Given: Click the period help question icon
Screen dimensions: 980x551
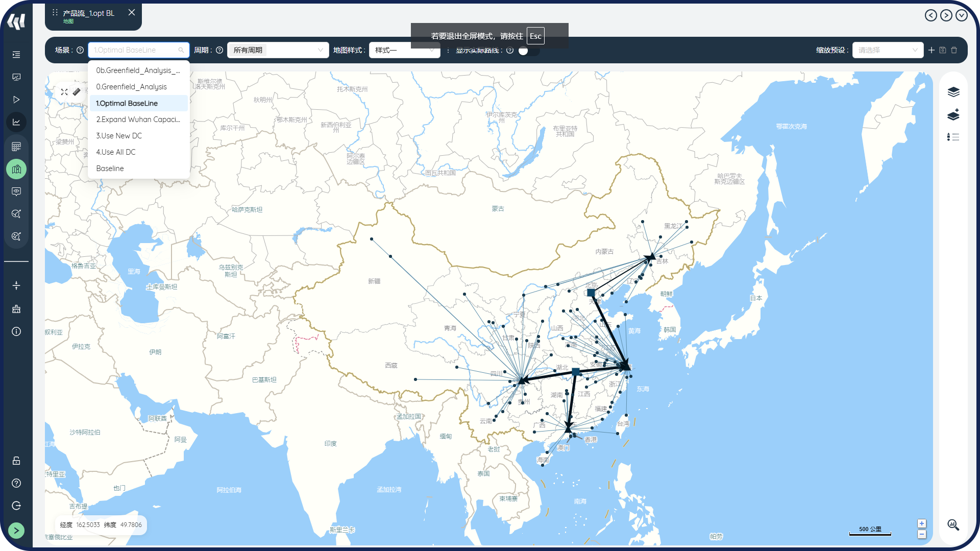Looking at the screenshot, I should [219, 50].
